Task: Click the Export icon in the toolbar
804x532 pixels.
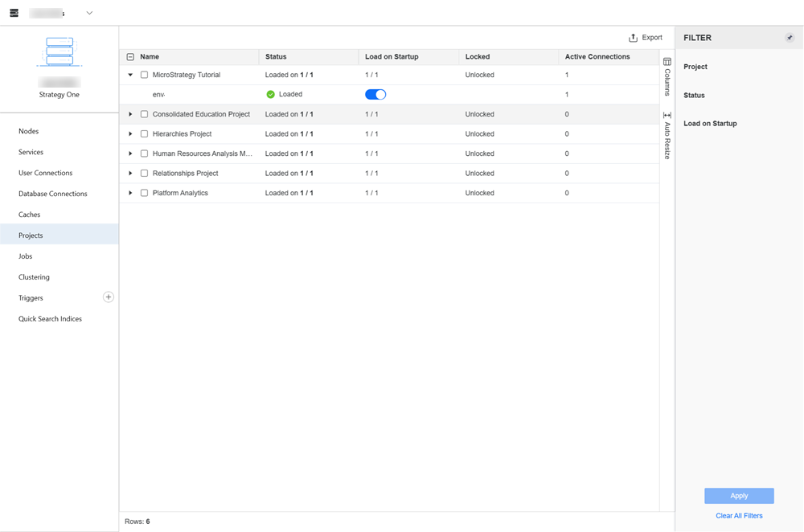Action: click(x=634, y=38)
